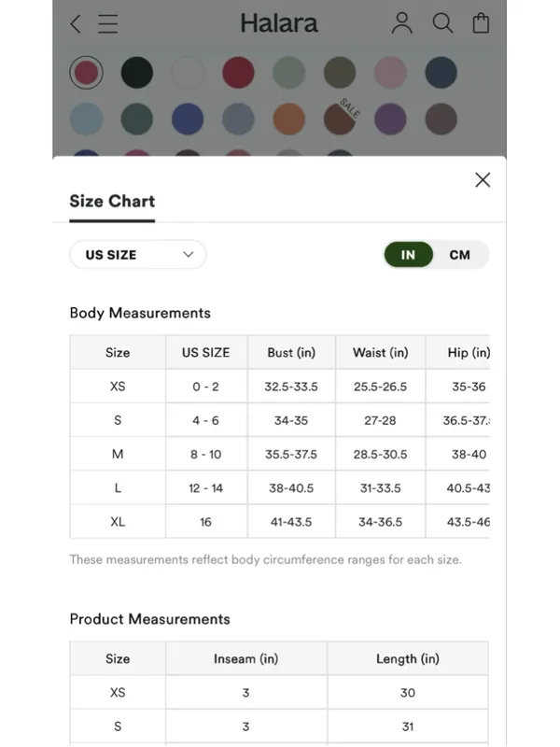Choose the light blue color swatch
The image size is (560, 747).
(x=86, y=119)
